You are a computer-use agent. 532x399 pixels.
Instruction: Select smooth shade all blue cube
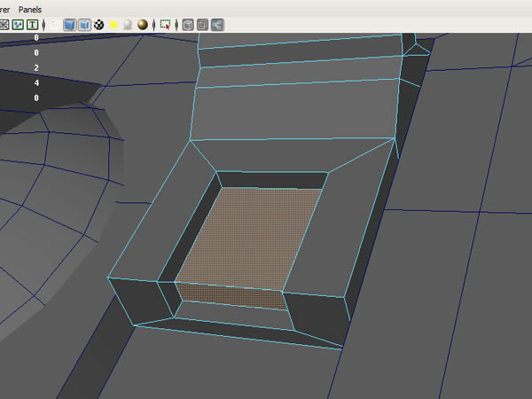tap(70, 24)
